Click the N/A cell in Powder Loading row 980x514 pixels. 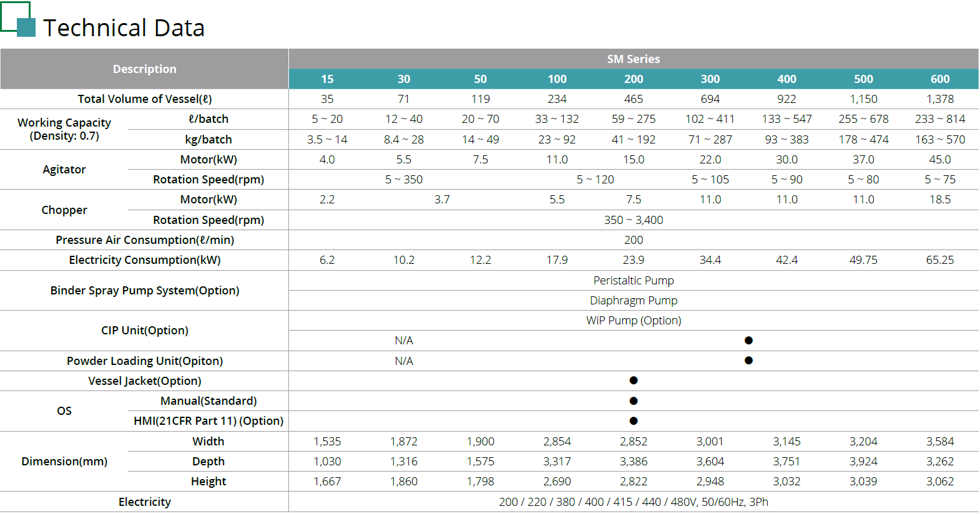pyautogui.click(x=404, y=361)
